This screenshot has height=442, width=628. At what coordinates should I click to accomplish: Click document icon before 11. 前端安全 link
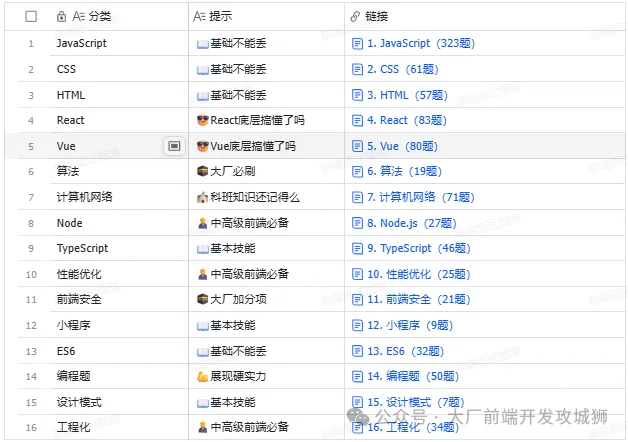coord(357,299)
